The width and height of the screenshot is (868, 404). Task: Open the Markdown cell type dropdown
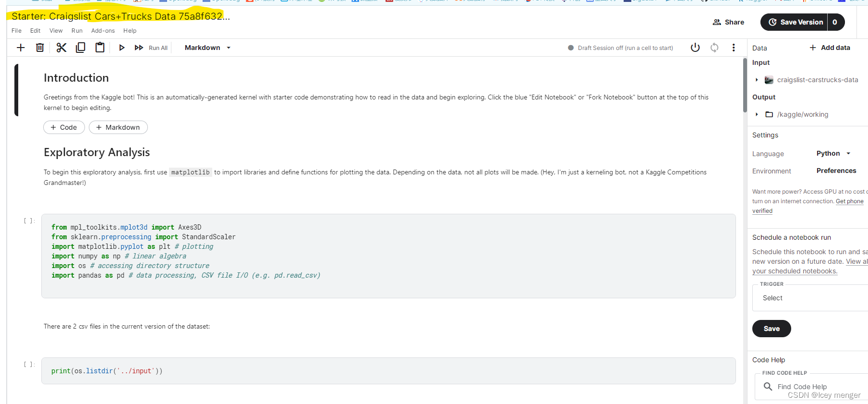tap(207, 48)
